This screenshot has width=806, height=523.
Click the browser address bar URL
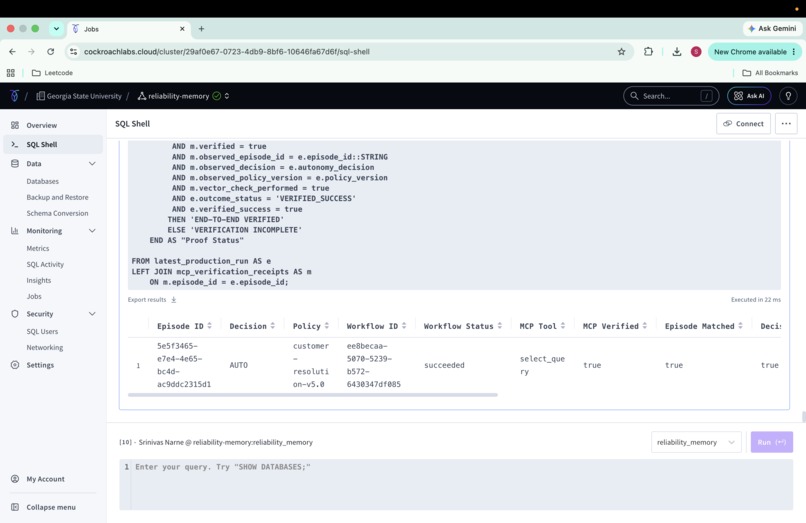coord(227,51)
